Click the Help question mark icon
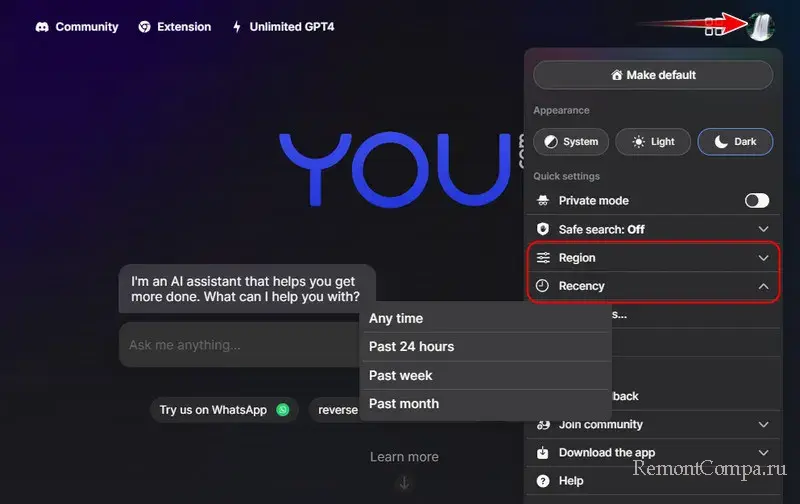This screenshot has height=504, width=800. 543,481
